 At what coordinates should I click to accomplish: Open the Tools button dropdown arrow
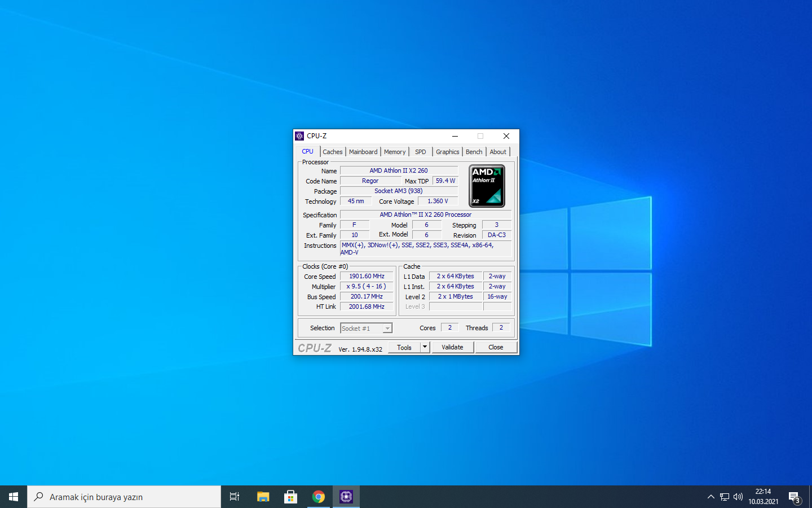(425, 347)
